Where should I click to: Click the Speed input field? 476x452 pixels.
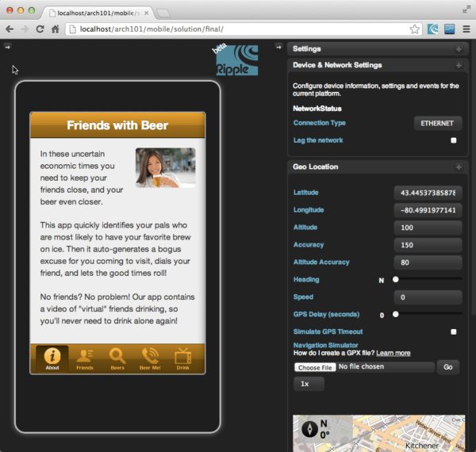coord(428,297)
